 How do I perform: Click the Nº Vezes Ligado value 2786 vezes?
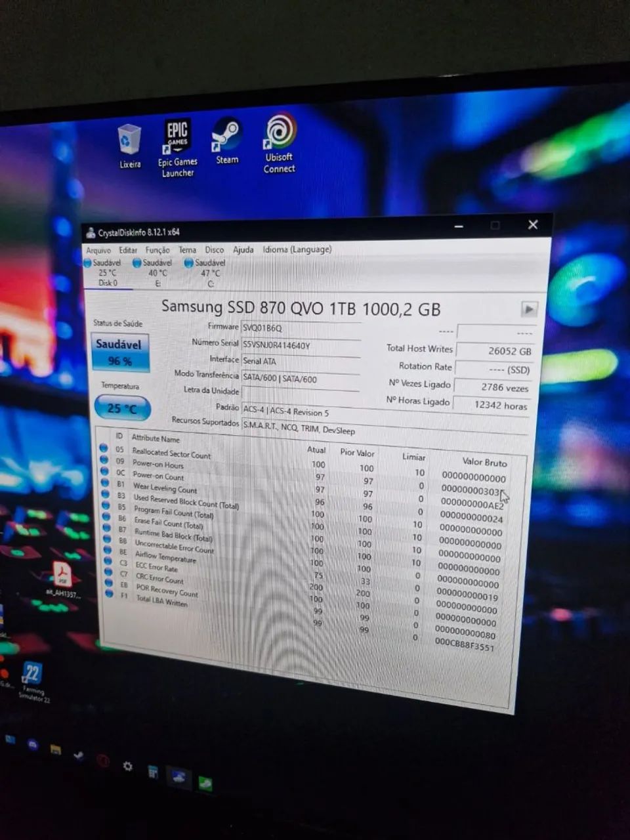point(492,387)
